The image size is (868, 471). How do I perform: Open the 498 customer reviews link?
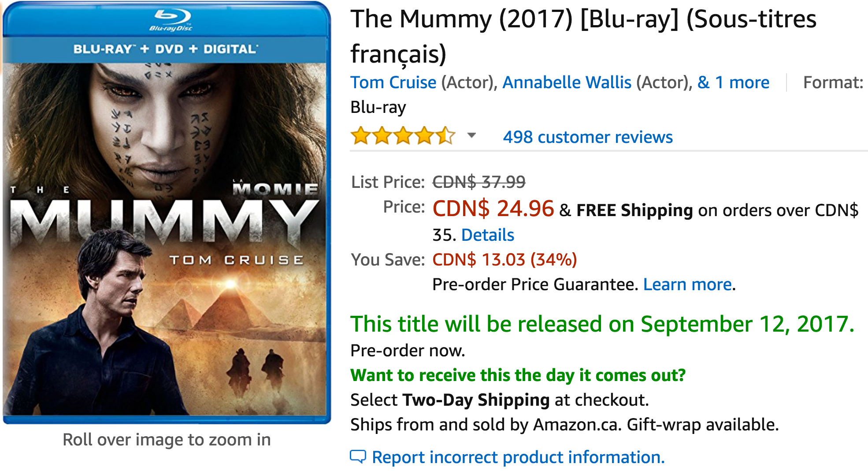click(x=588, y=137)
